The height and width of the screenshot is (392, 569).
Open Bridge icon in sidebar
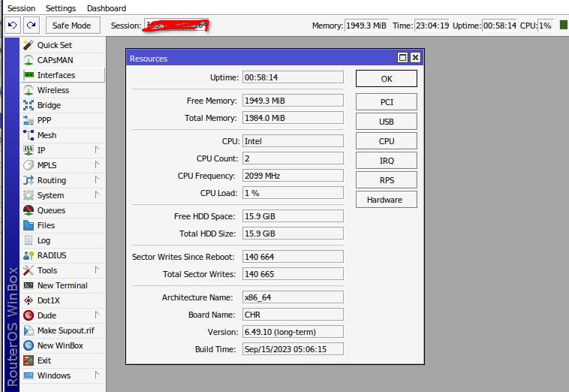[x=29, y=105]
